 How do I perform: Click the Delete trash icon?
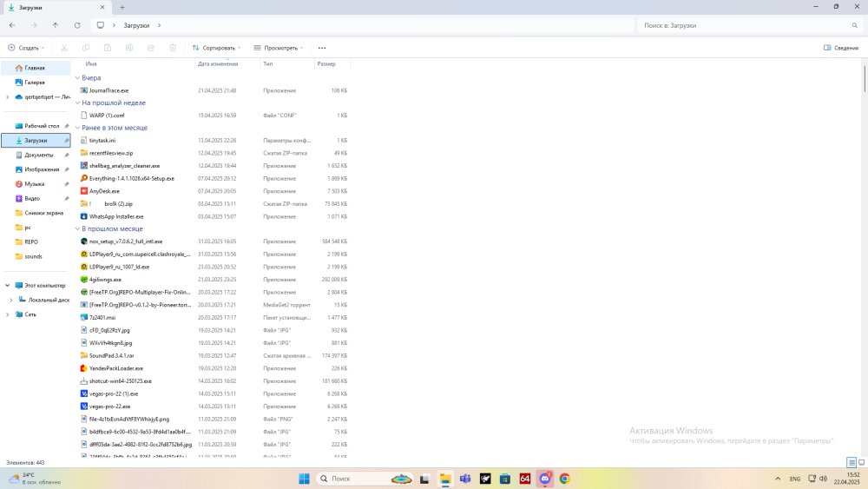pos(173,48)
